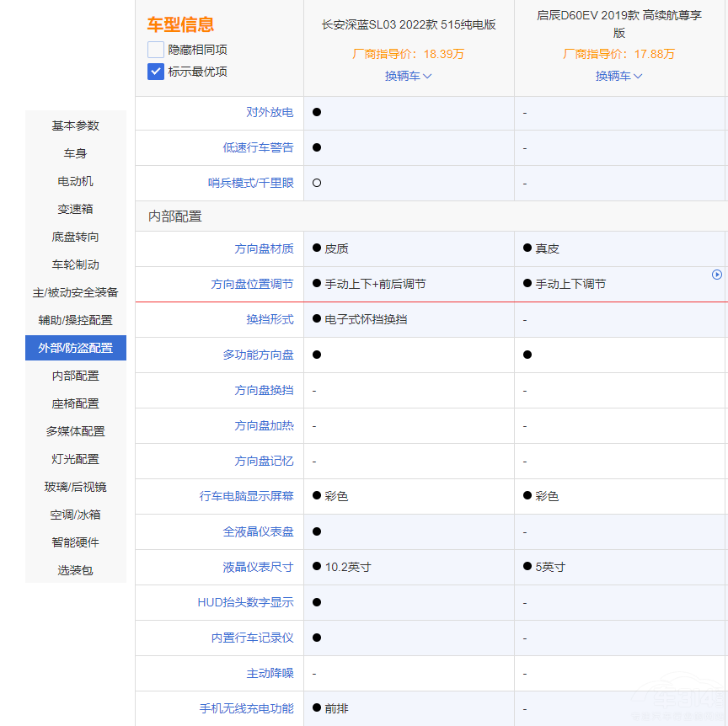Switch to the 车身 section
728x726 pixels.
coord(75,153)
